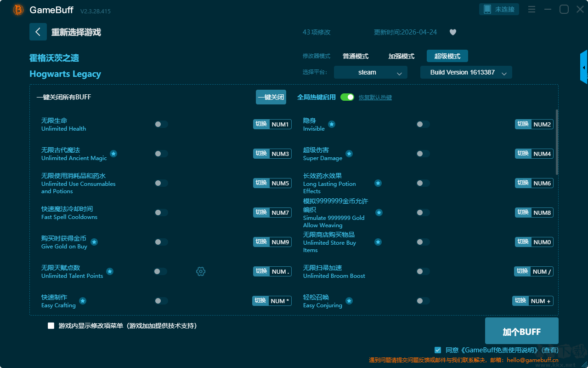The height and width of the screenshot is (368, 588).
Task: Click the NUM4 hotkey field
Action: [x=542, y=154]
